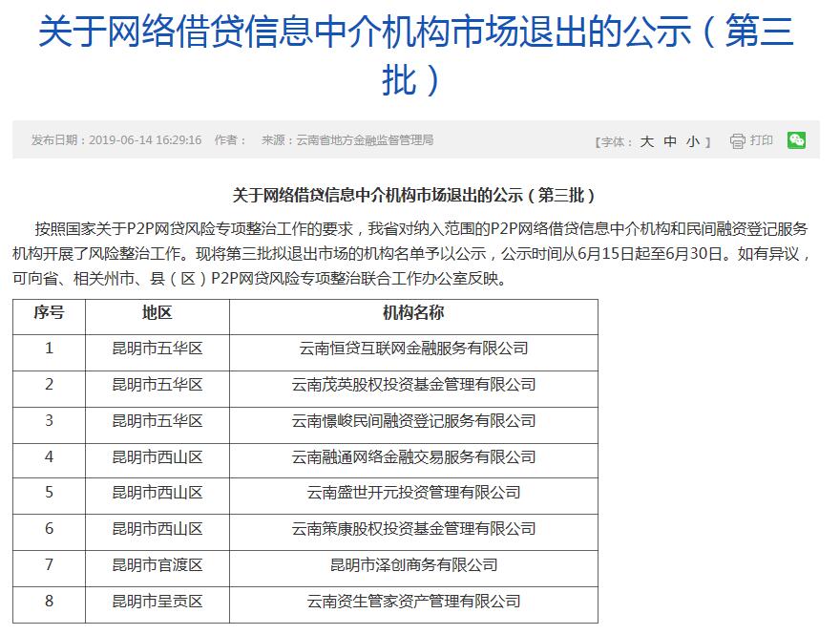This screenshot has width=840, height=635.
Task: Click the 打印 print link text
Action: coord(761,140)
